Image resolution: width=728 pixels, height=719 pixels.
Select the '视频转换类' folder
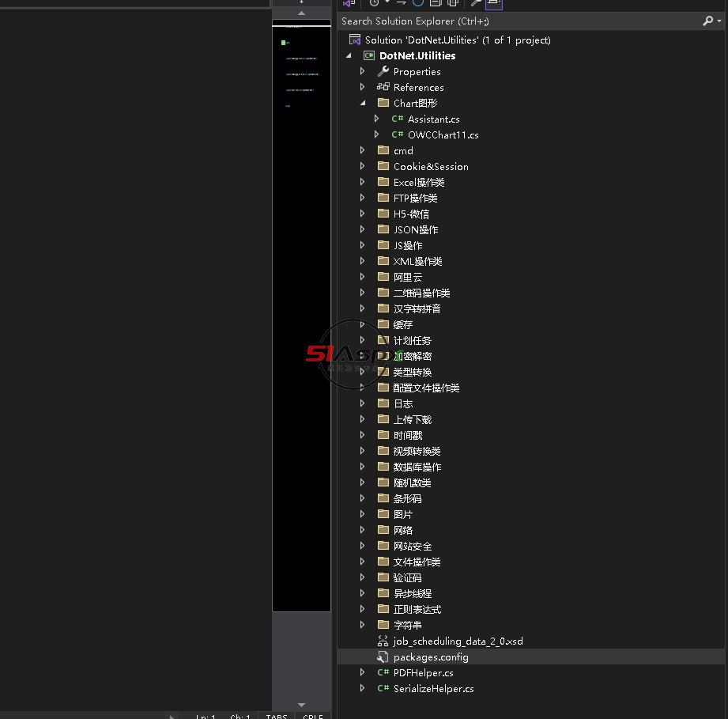[417, 451]
